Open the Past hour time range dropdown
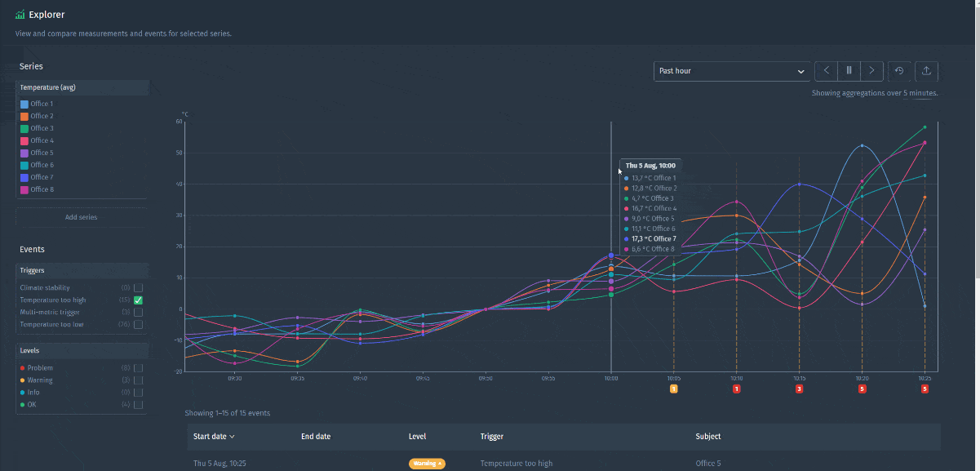The height and width of the screenshot is (471, 980). point(731,71)
